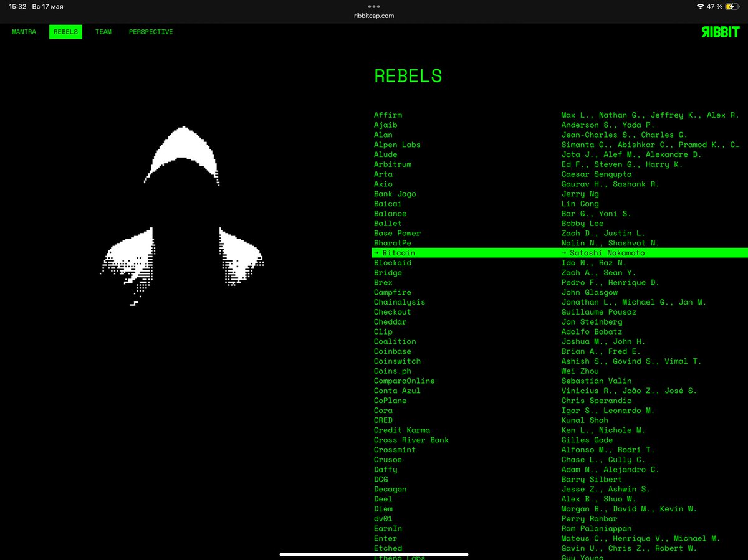Click the Conta Azul list item

click(x=397, y=391)
